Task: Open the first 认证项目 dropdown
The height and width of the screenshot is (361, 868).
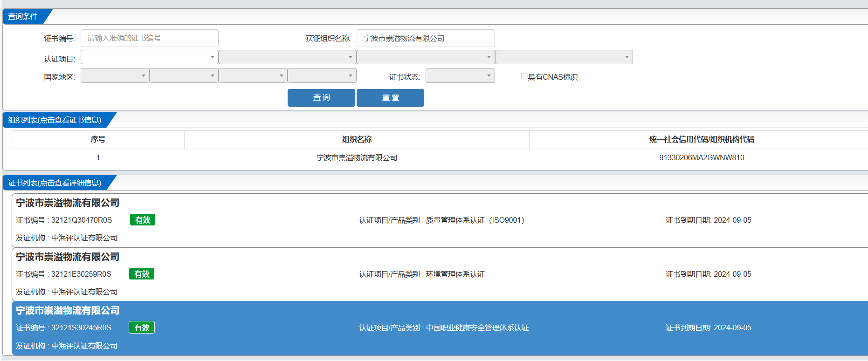Action: (149, 57)
